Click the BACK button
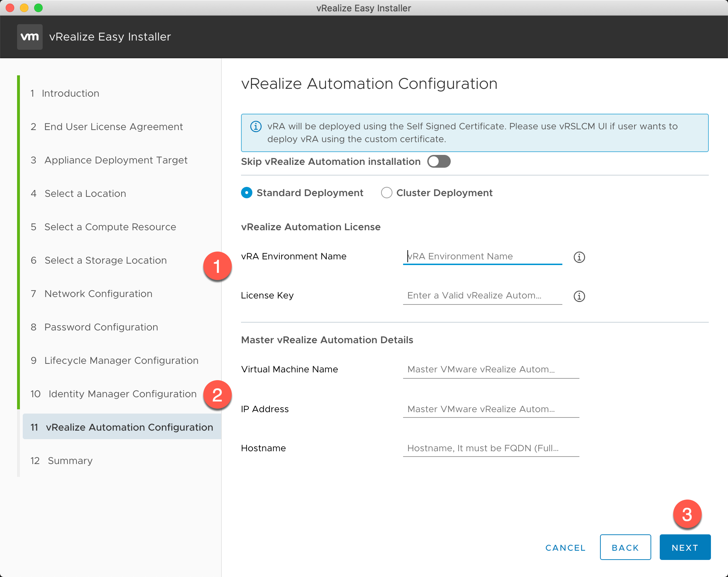Viewport: 728px width, 577px height. click(x=626, y=548)
